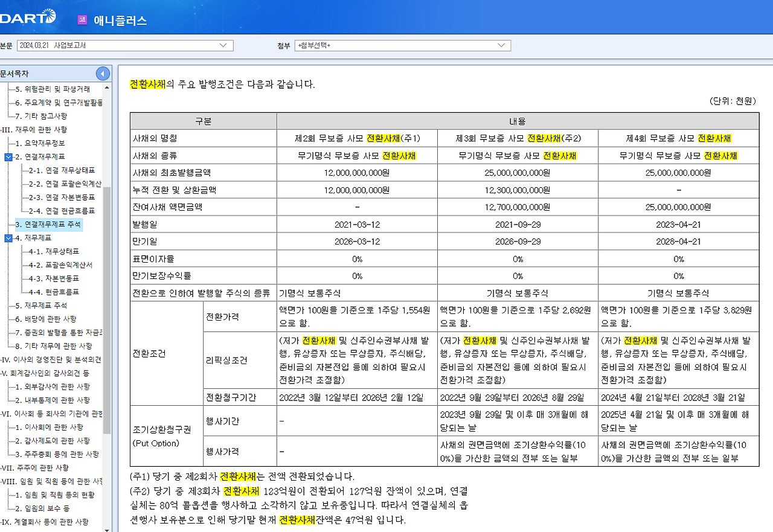
Task: Collapse the 문서목차 sidebar with the circular arrow
Action: pos(103,73)
